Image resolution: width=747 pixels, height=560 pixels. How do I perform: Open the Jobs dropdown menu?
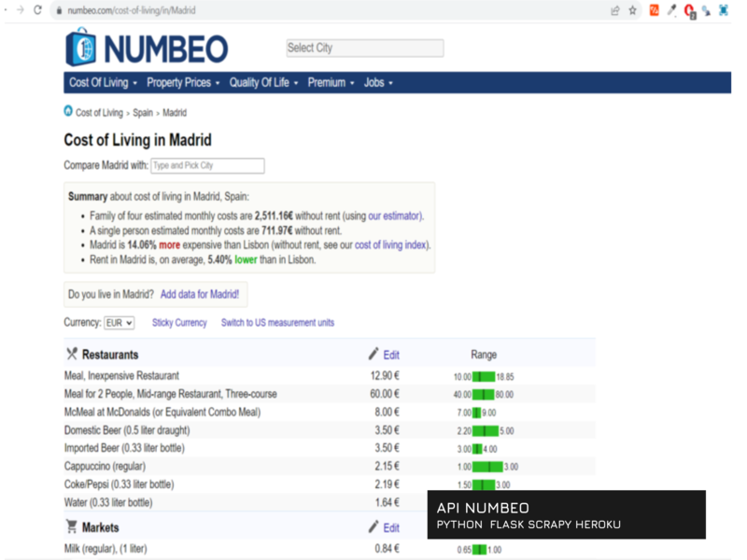coord(378,83)
